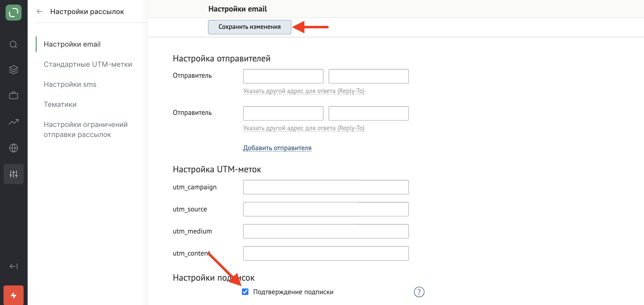
Task: Open help question mark for Подтверждение подписки
Action: click(x=419, y=292)
